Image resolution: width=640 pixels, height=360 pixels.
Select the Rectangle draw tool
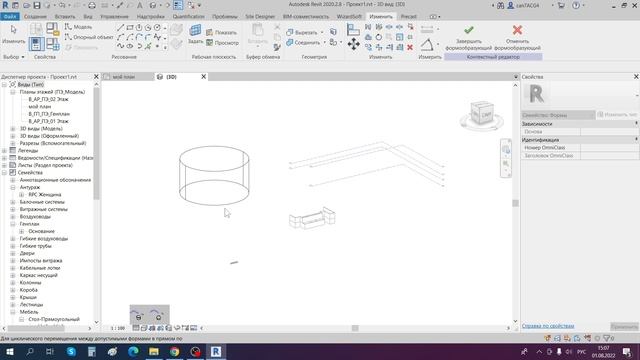130,28
